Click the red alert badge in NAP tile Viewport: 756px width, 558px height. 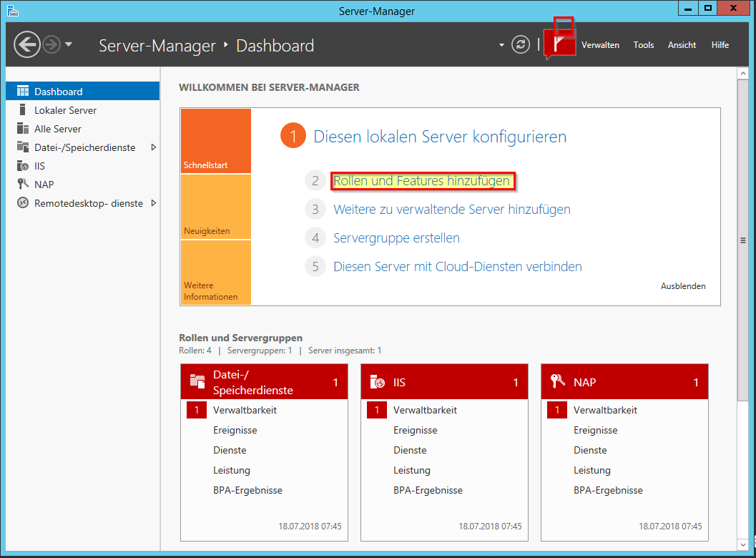click(557, 410)
